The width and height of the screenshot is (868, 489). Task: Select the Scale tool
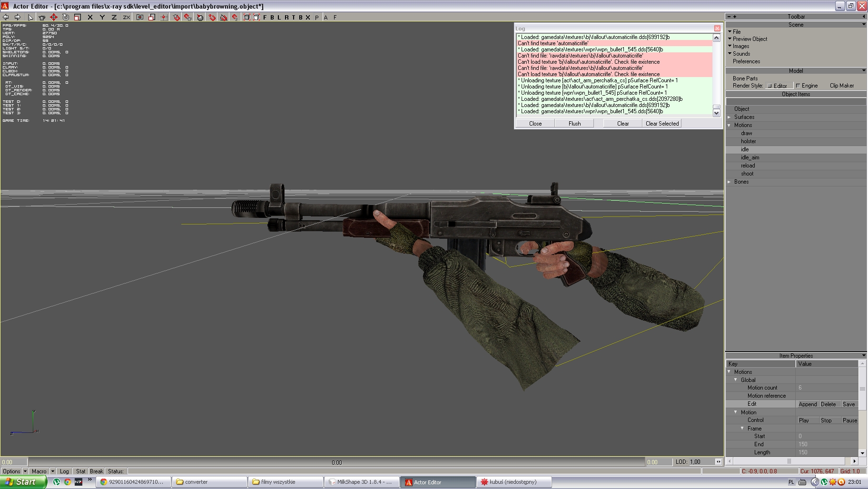pos(78,17)
